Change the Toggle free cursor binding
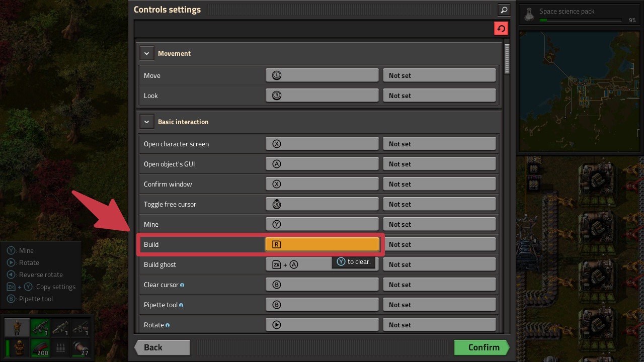Viewport: 644px width, 362px height. pyautogui.click(x=322, y=204)
